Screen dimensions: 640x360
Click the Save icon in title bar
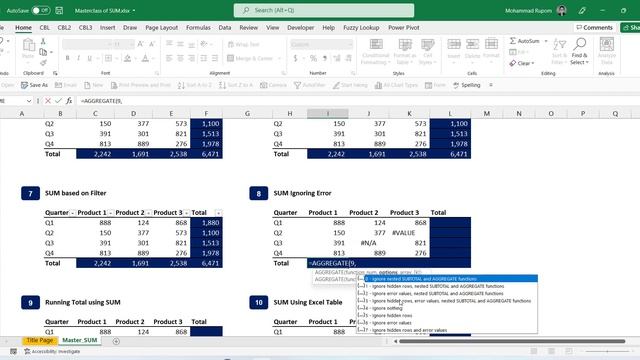59,10
